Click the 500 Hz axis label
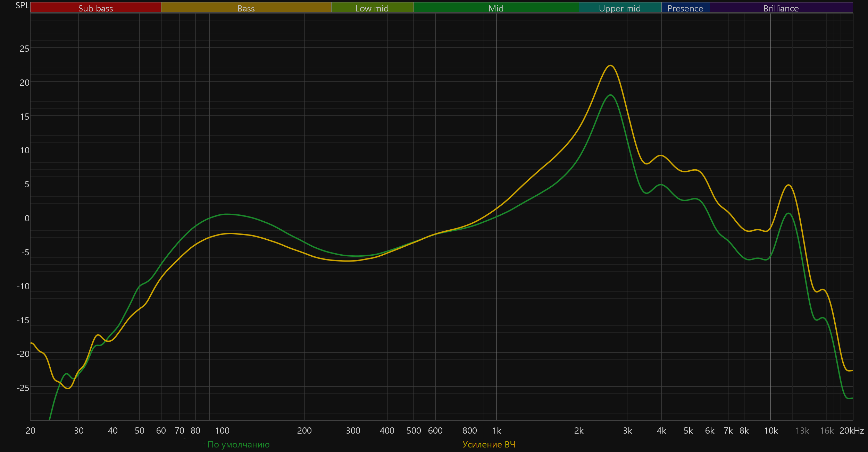This screenshot has width=868, height=452. [x=414, y=430]
